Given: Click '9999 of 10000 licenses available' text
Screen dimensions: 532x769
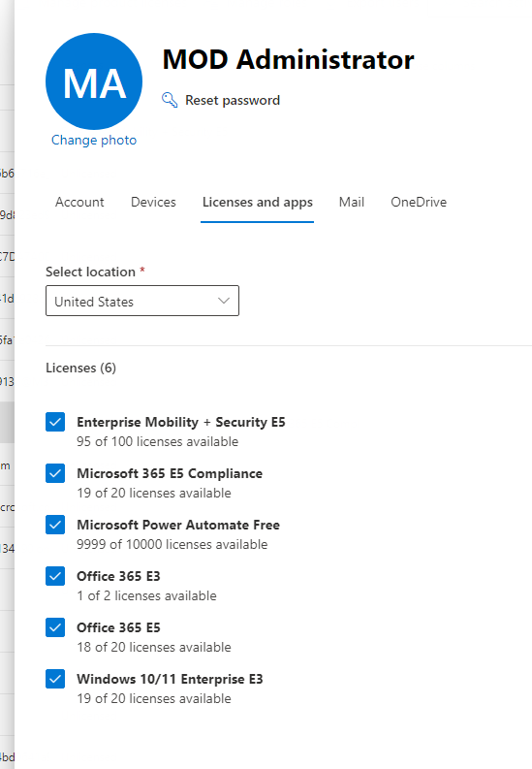Looking at the screenshot, I should click(x=172, y=544).
